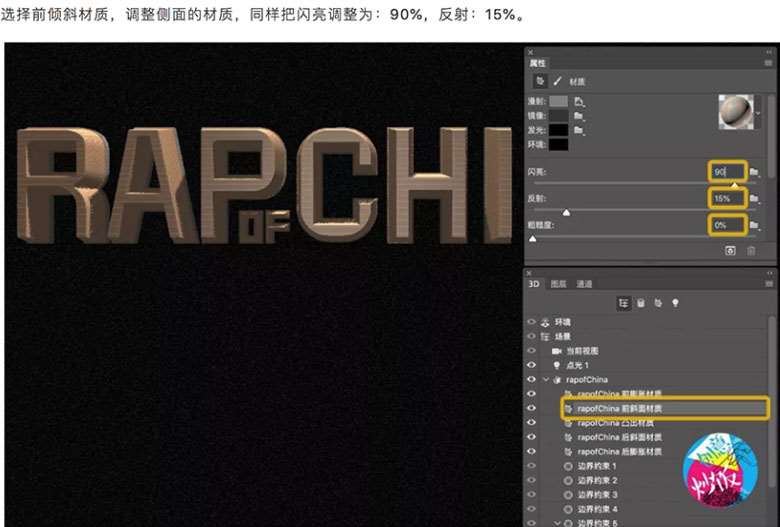This screenshot has height=527, width=780.
Task: Toggle eye of 边界约束 3
Action: (x=531, y=495)
